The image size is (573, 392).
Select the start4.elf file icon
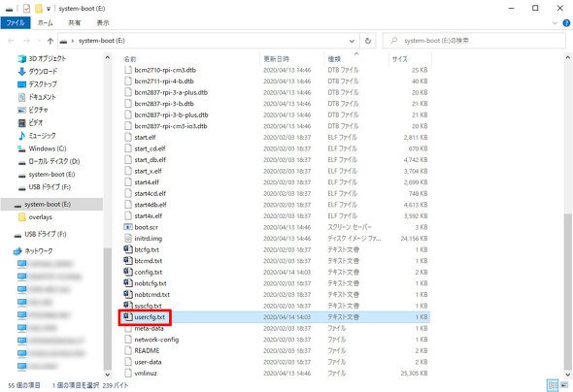(x=128, y=182)
